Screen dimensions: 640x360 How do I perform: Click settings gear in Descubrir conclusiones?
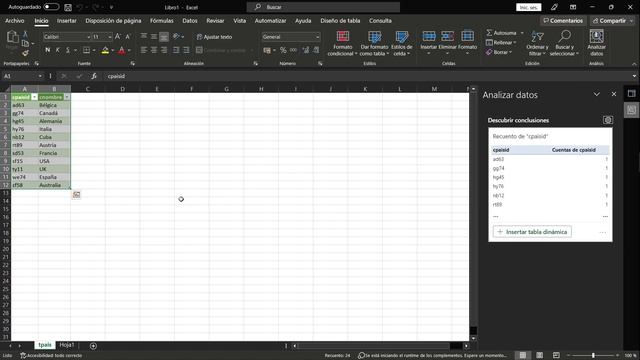pos(607,120)
